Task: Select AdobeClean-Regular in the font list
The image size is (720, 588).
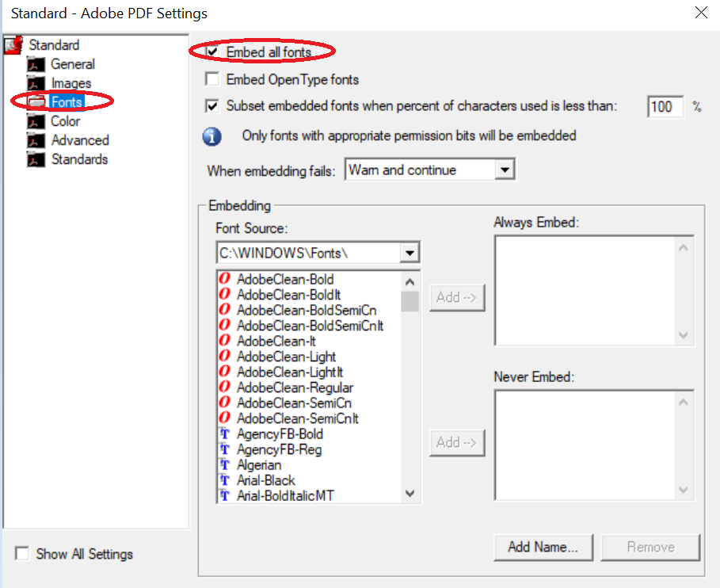Action: 295,388
